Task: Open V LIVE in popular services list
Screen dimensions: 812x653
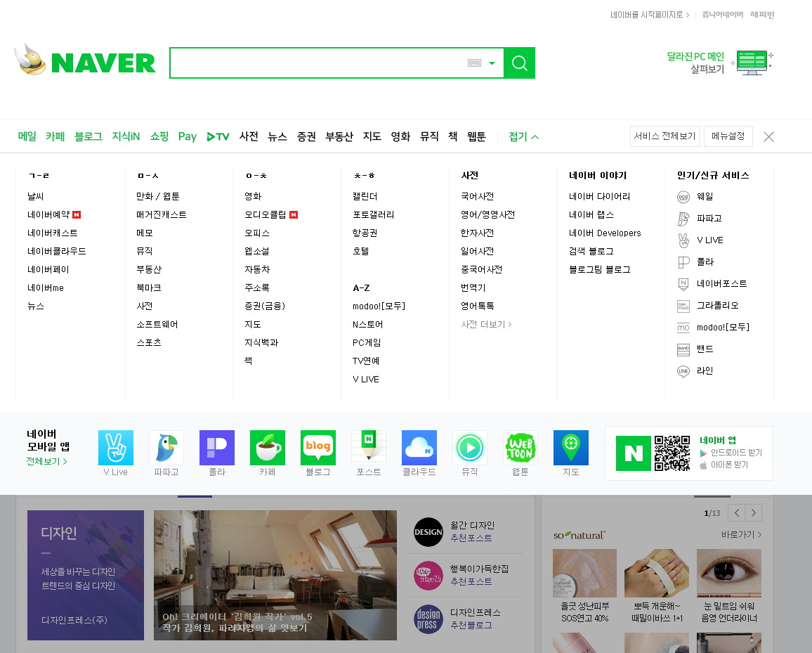Action: pyautogui.click(x=700, y=240)
